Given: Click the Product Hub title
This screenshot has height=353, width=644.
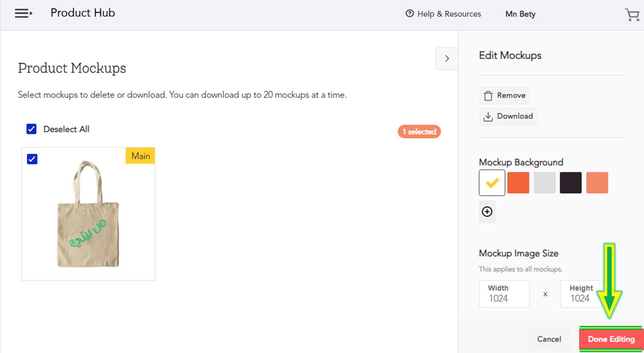Looking at the screenshot, I should click(83, 13).
